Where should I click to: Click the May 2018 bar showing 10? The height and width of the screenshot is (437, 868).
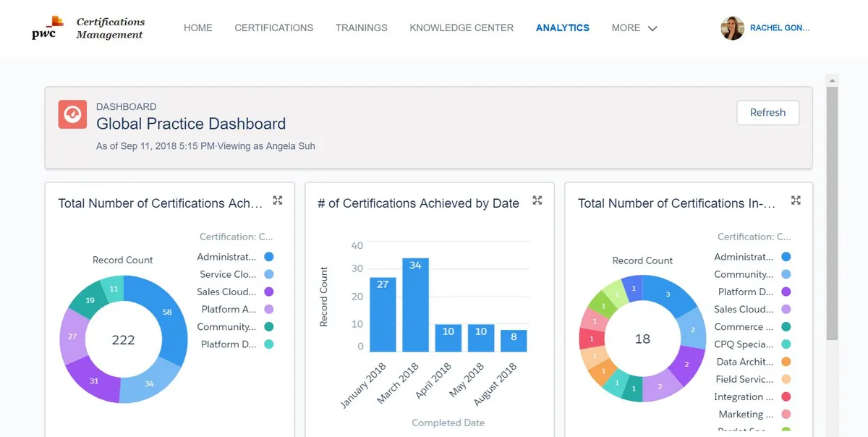(x=481, y=339)
